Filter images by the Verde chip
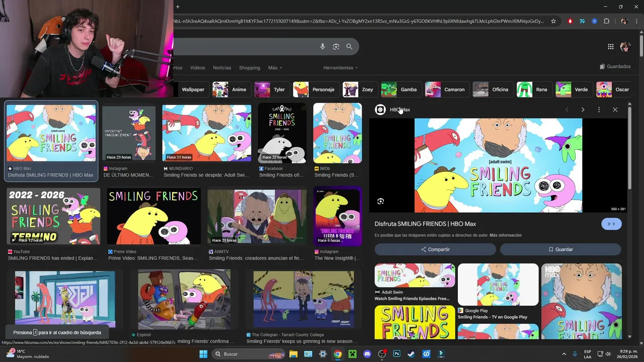644x362 pixels. [574, 89]
